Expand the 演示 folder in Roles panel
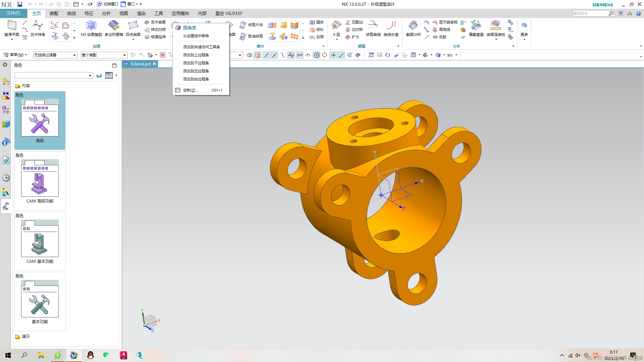This screenshot has height=362, width=644. 22,337
